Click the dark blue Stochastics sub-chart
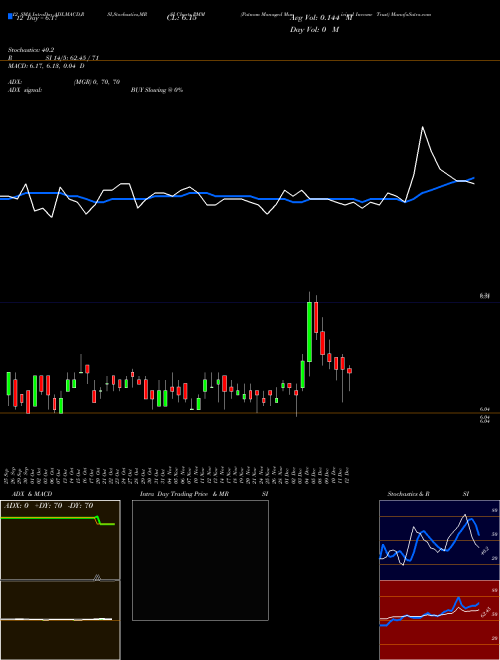Image resolution: width=500 pixels, height=660 pixels. click(x=439, y=540)
